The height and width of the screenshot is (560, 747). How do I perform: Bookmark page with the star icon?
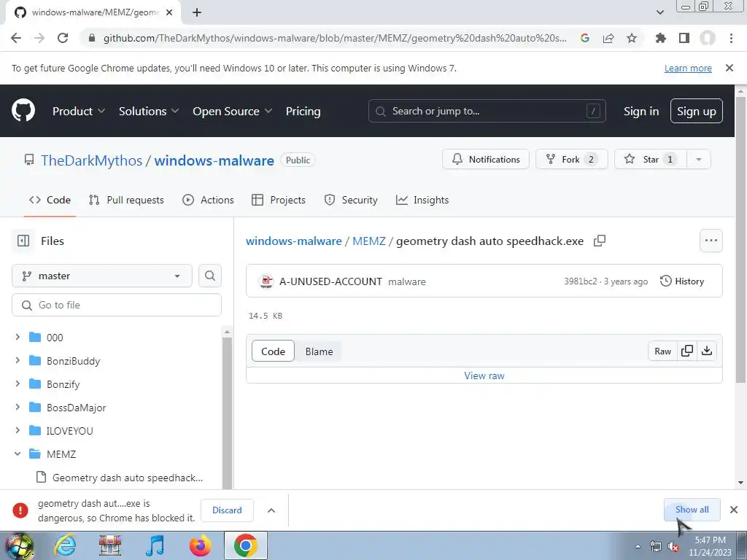632,38
